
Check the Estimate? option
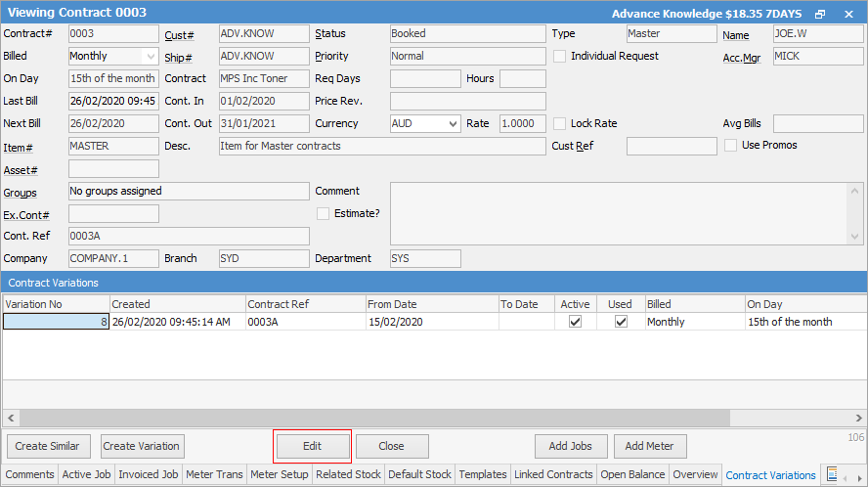[324, 213]
